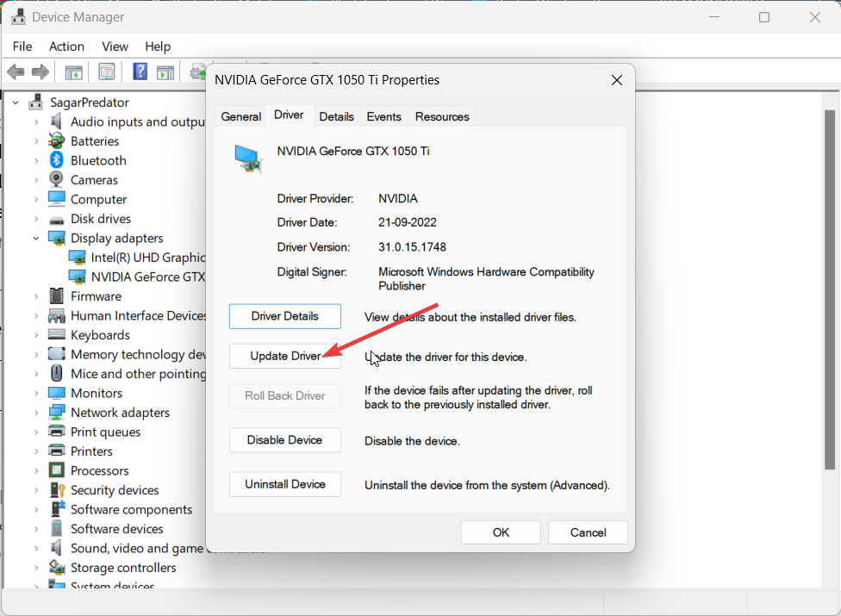The width and height of the screenshot is (841, 616).
Task: Click the Keyboards category icon
Action: (x=56, y=334)
